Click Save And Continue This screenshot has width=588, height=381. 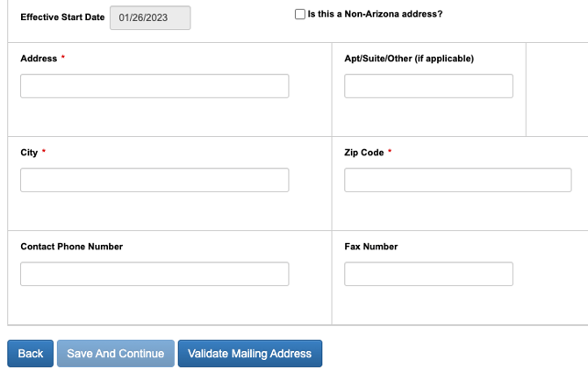coord(116,354)
